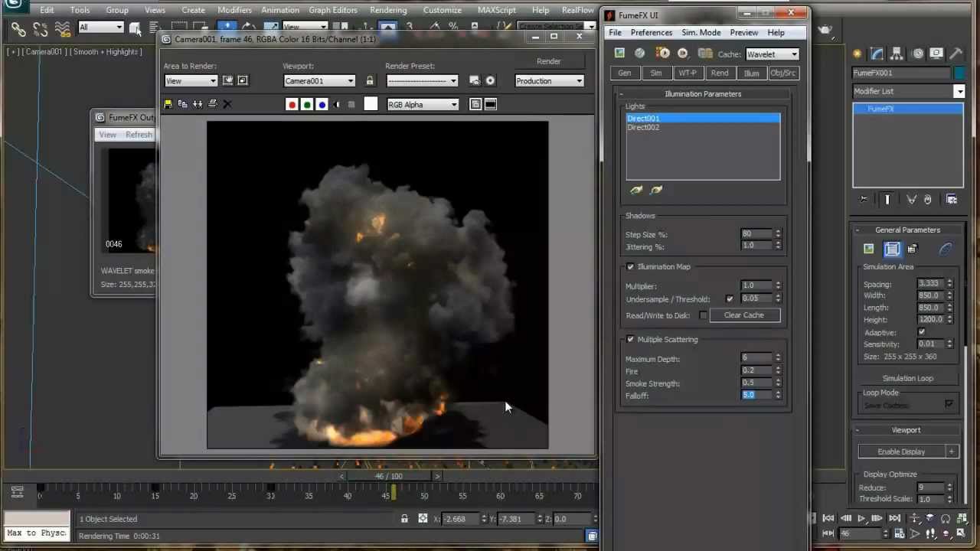Toggle the UI display icon beside overlay
The image size is (980, 551).
(x=491, y=105)
